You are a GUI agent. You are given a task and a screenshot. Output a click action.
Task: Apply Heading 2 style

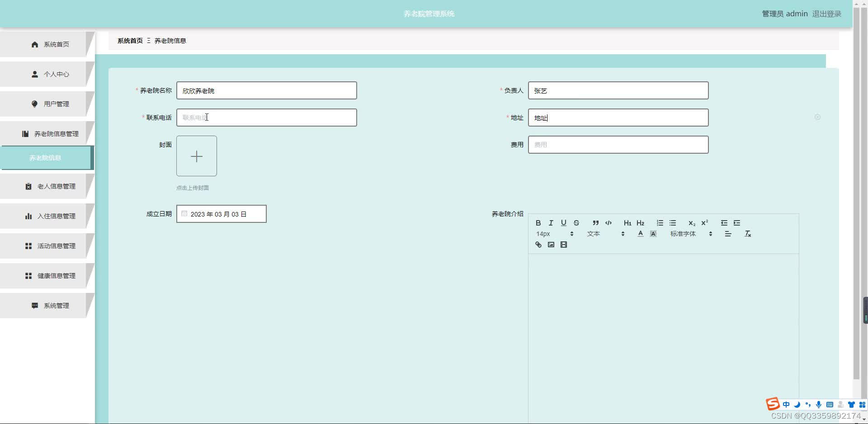point(640,223)
